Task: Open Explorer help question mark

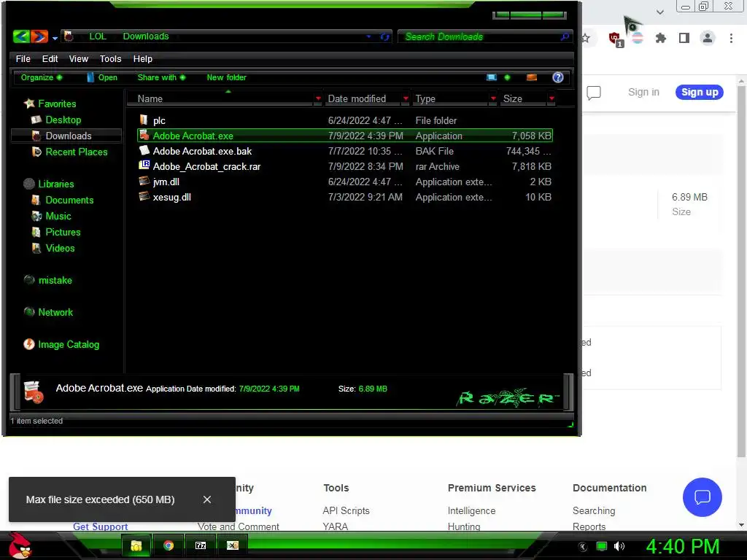Action: 558,77
